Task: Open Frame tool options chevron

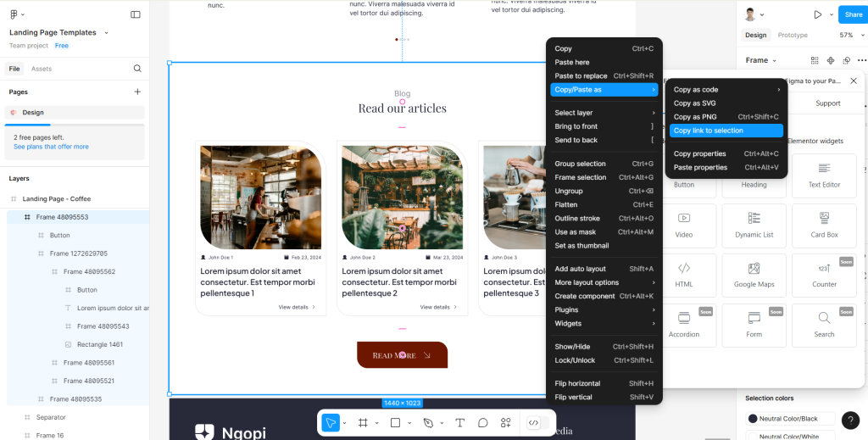Action: click(377, 423)
